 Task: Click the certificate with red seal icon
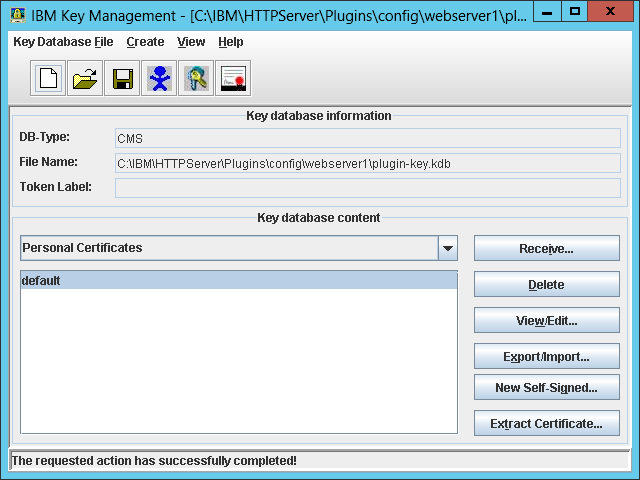[x=233, y=78]
